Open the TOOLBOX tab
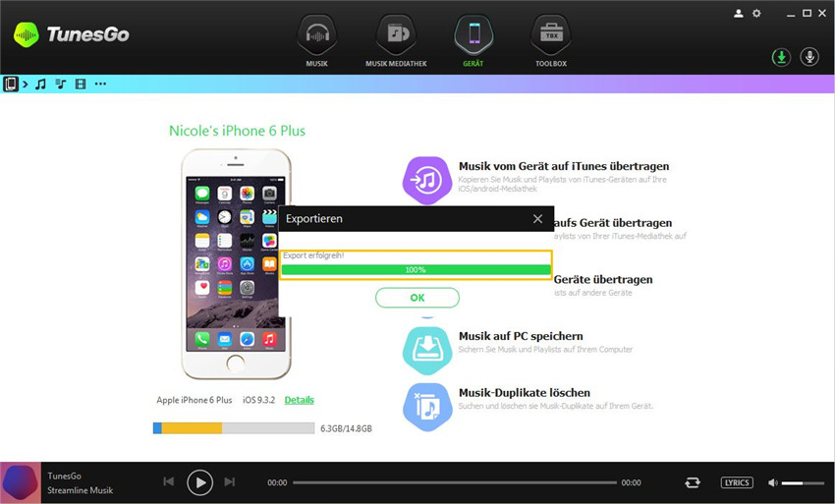Screen dimensions: 835x504 click(551, 41)
